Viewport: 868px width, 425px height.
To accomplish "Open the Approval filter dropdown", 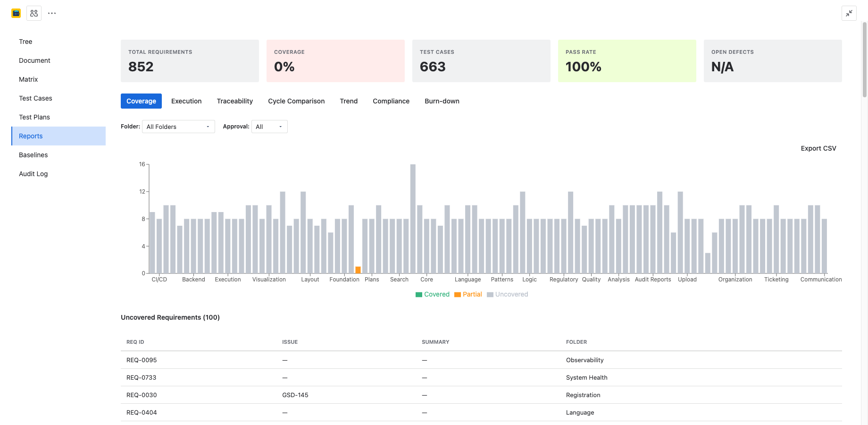I will [x=269, y=126].
